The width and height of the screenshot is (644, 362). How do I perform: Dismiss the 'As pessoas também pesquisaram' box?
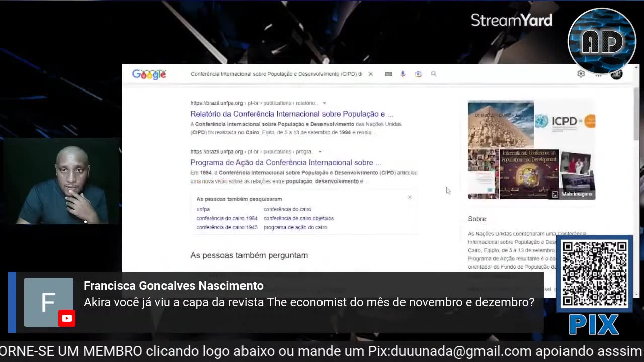410,197
